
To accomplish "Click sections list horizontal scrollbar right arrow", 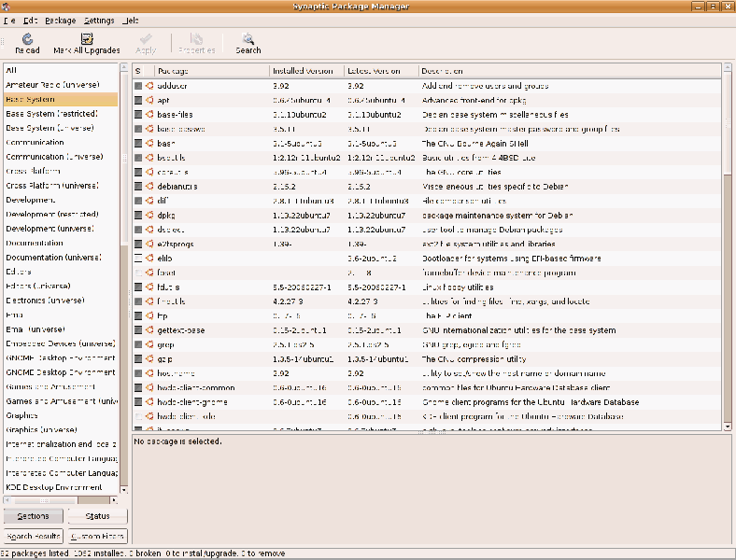I will [114, 500].
